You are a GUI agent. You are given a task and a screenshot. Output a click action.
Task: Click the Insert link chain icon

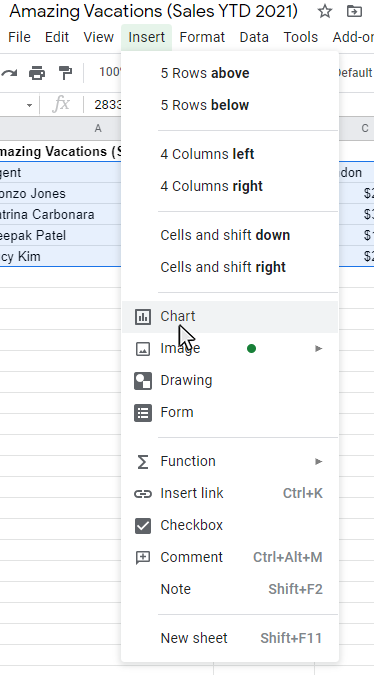tap(143, 494)
